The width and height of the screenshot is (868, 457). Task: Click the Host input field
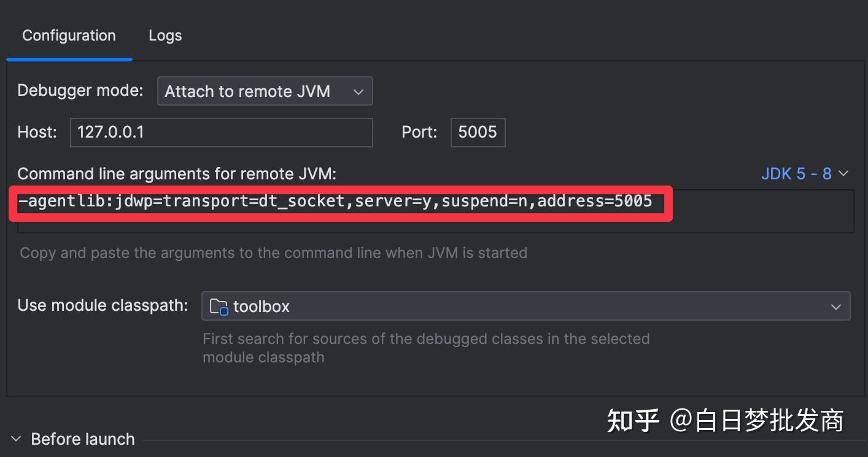click(221, 132)
